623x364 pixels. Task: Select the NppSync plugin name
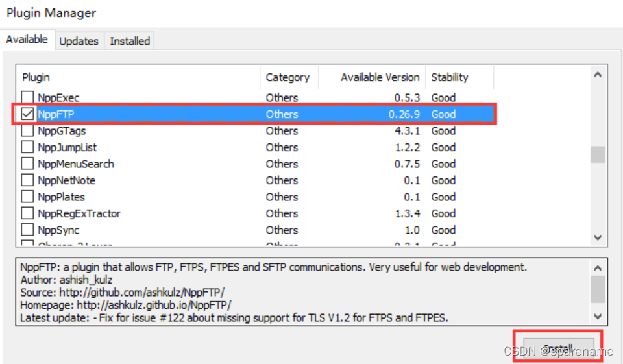pyautogui.click(x=58, y=230)
